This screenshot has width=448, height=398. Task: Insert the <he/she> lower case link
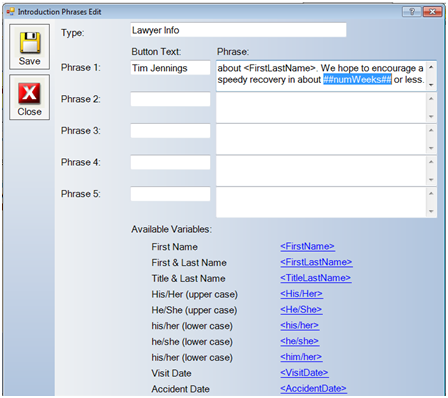coord(300,341)
